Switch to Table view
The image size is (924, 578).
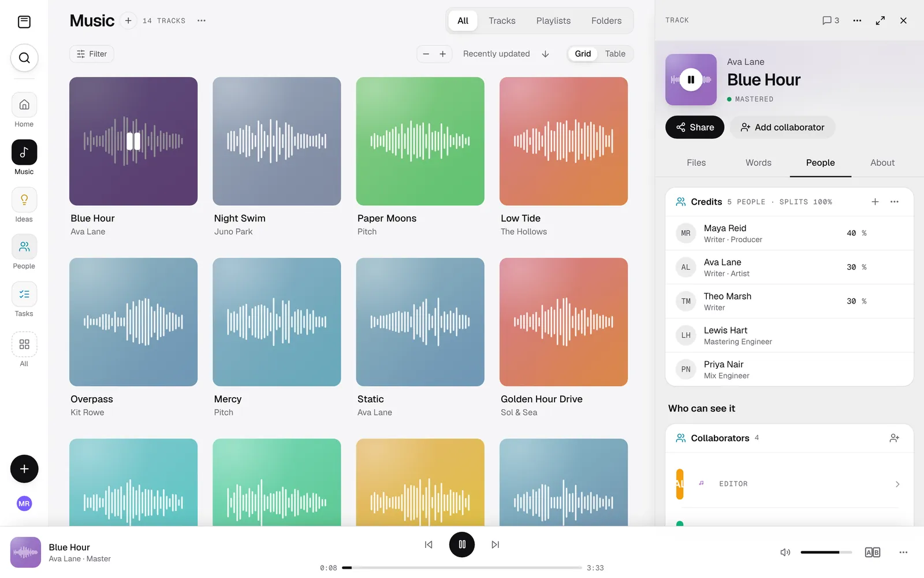615,54
